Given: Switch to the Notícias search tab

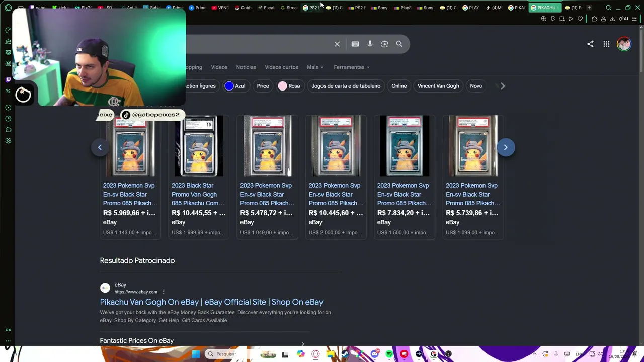Looking at the screenshot, I should click(246, 67).
